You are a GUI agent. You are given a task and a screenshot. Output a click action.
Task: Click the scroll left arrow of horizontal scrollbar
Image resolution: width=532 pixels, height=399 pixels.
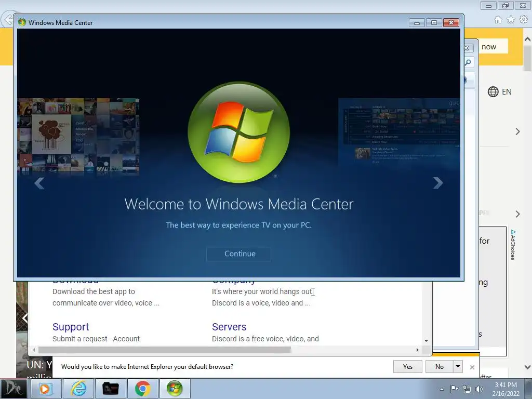tap(34, 350)
